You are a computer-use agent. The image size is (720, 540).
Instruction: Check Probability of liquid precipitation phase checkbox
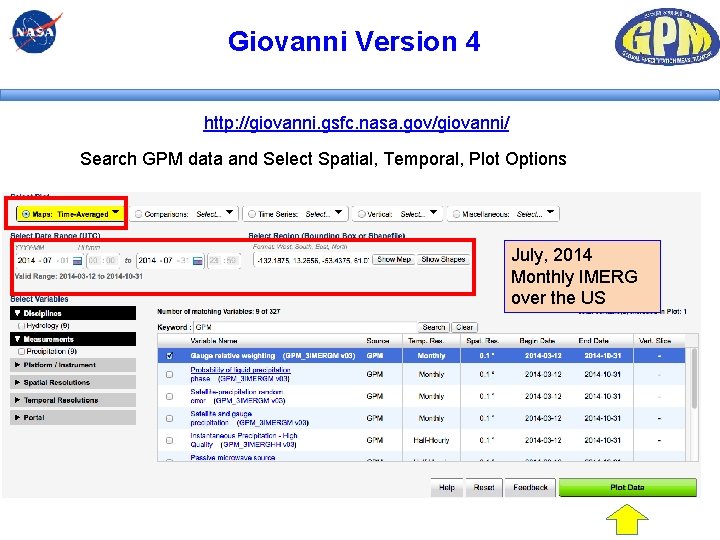click(169, 374)
